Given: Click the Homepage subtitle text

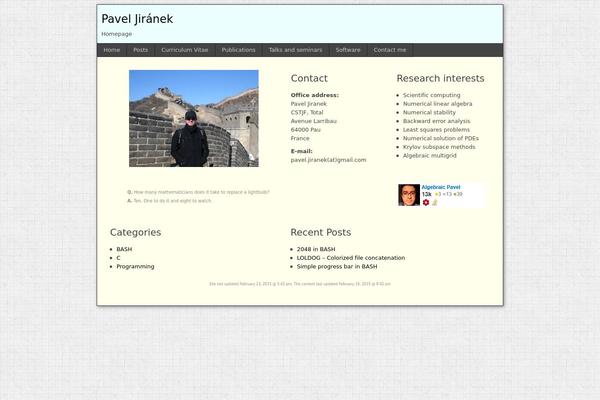Looking at the screenshot, I should 117,34.
